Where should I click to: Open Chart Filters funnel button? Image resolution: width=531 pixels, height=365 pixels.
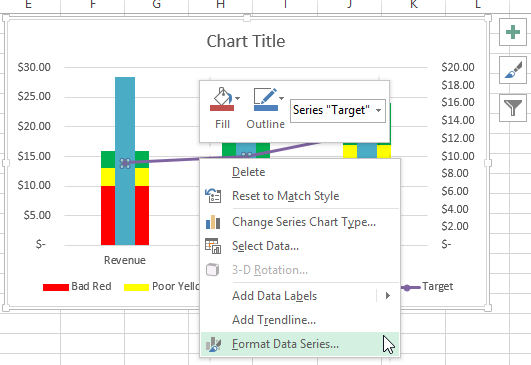513,108
